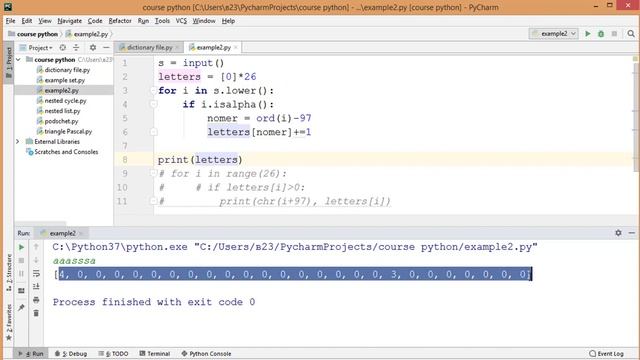Viewport: 640px width, 360px height.
Task: Open the Python Console tool window
Action: point(206,353)
